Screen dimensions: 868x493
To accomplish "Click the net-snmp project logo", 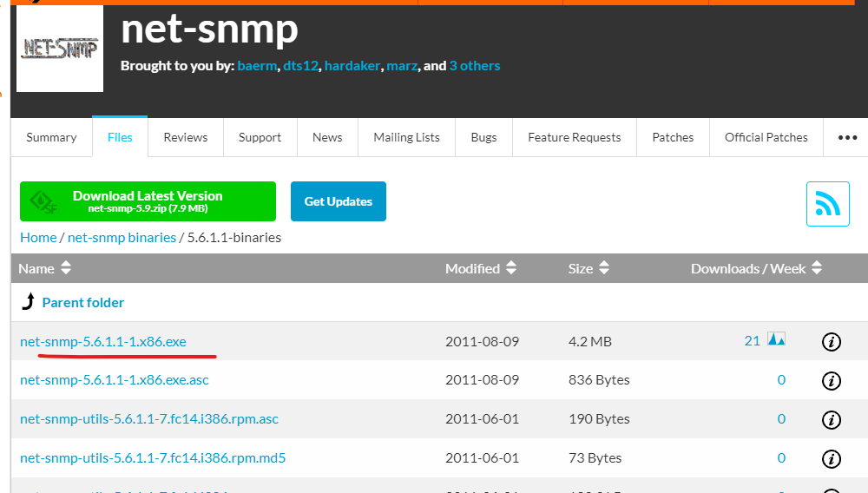I will click(x=60, y=49).
